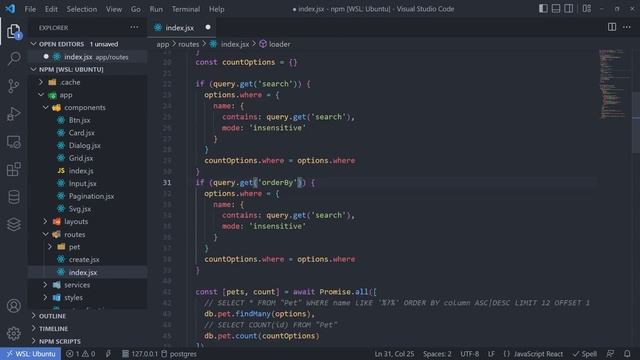Open the Manage gear icon
640x360 pixels.
pos(13,333)
